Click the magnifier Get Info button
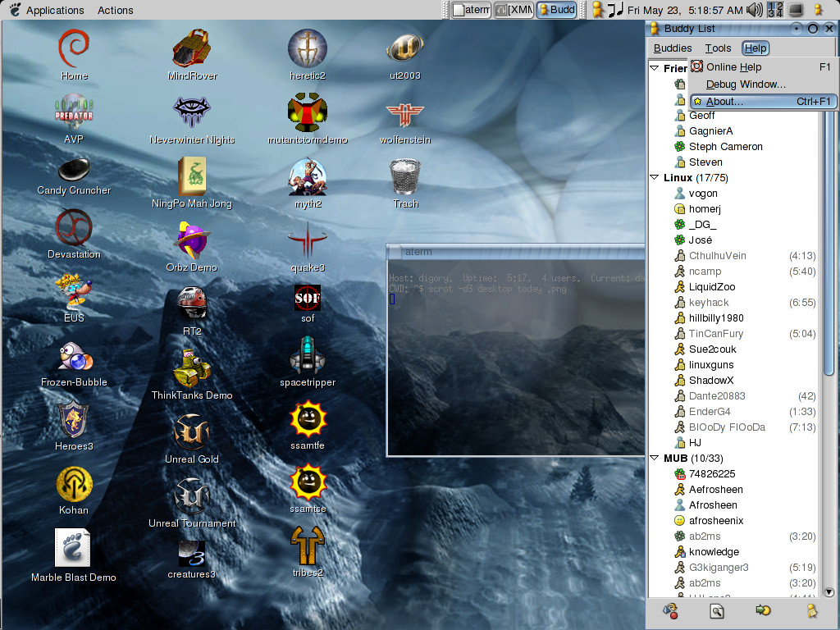Image resolution: width=840 pixels, height=630 pixels. pyautogui.click(x=716, y=610)
